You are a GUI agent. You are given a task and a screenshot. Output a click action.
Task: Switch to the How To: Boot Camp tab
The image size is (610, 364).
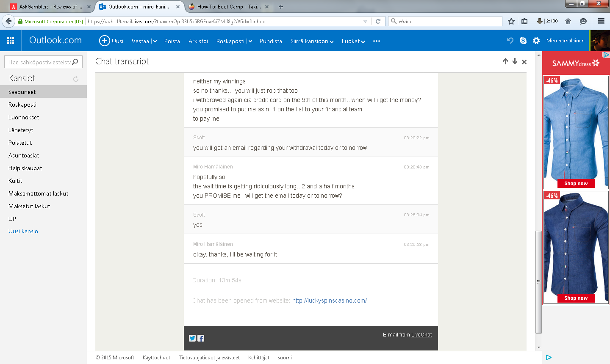[229, 7]
